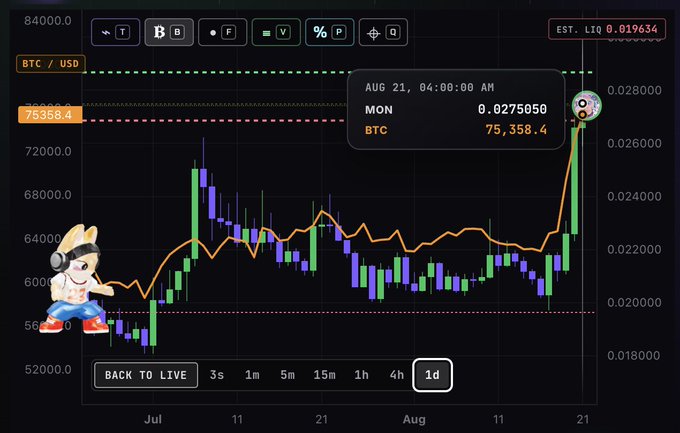680x433 pixels.
Task: Toggle the percent P button
Action: [x=330, y=32]
